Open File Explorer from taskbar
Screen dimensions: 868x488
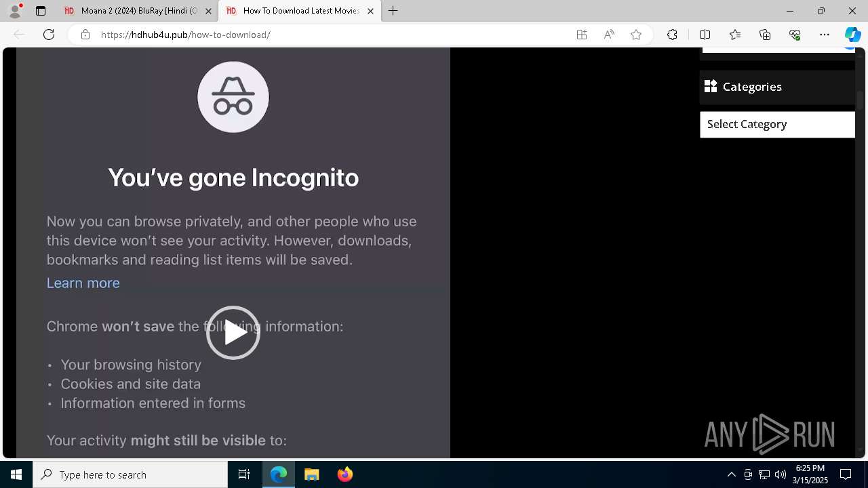pos(312,474)
